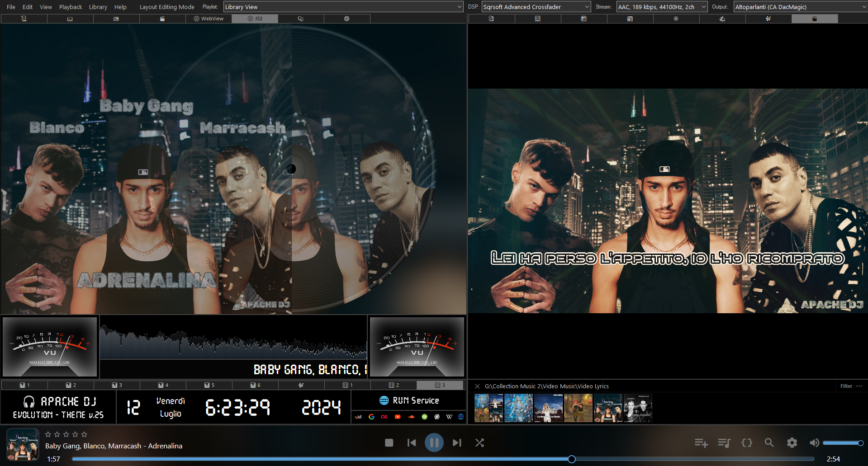This screenshot has width=868, height=466.
Task: Open the Google search icon
Action: [x=371, y=417]
